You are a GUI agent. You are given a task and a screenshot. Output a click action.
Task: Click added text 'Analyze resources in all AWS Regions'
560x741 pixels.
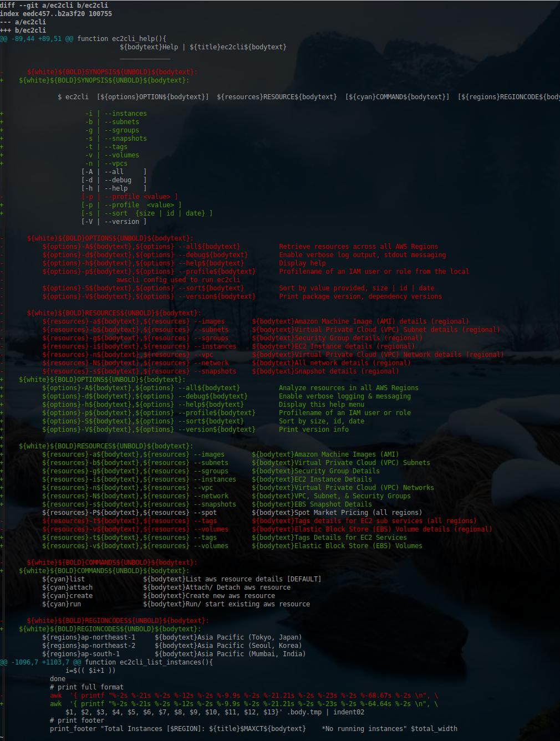click(348, 388)
